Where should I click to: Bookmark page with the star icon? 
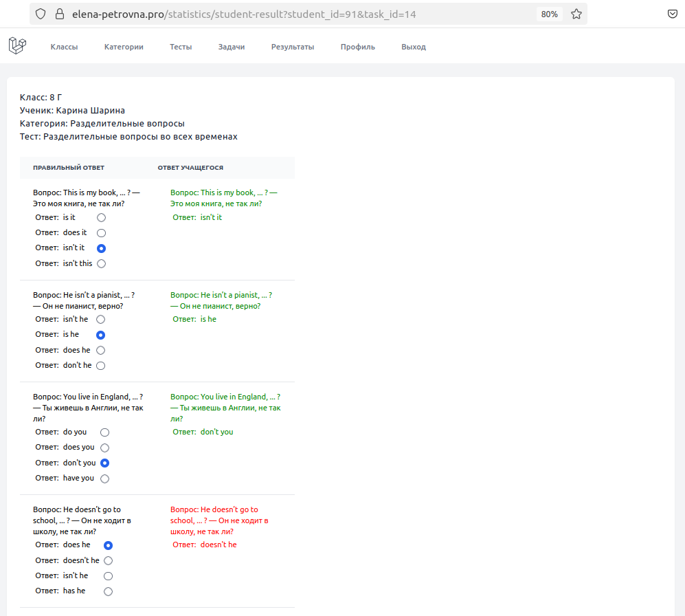tap(576, 14)
